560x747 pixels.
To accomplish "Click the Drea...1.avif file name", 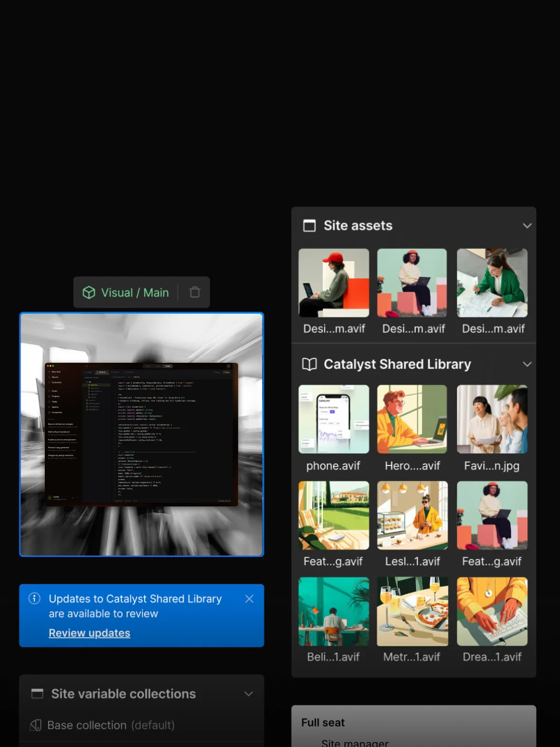I will (492, 657).
